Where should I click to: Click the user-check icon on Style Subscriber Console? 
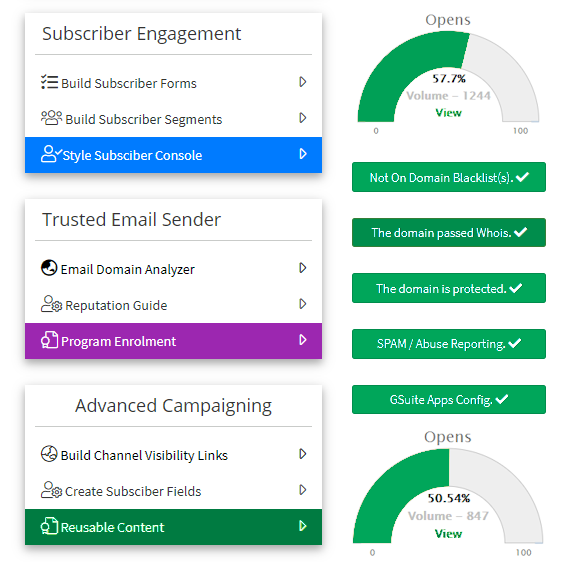pos(51,154)
